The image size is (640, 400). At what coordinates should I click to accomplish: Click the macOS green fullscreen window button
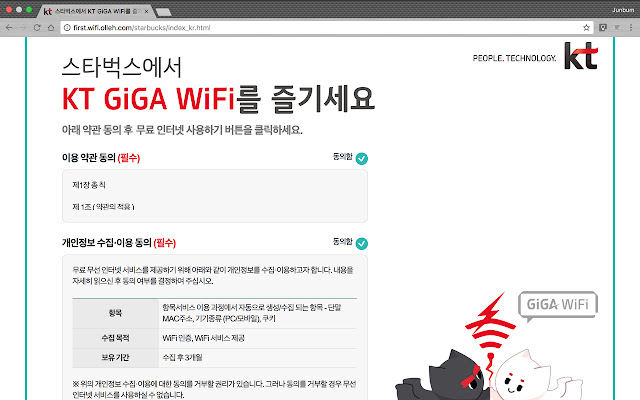point(29,9)
